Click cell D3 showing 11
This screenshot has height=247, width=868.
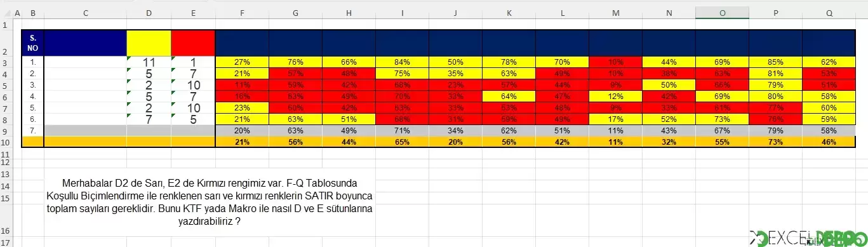point(149,62)
